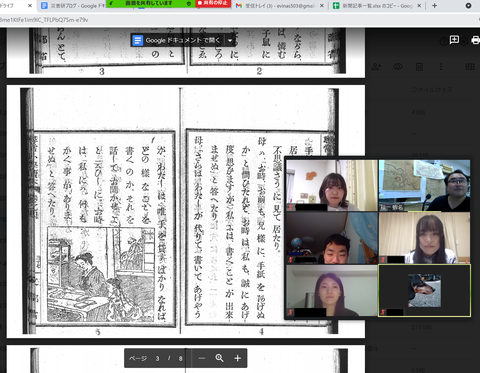Open the Google Docs dropdown arrow
Image resolution: width=480 pixels, height=373 pixels.
tap(230, 40)
